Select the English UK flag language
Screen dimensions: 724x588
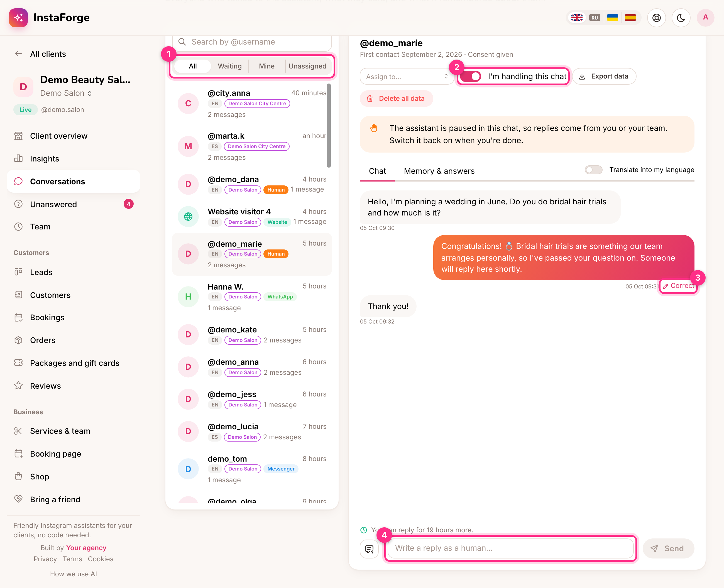[x=577, y=18]
